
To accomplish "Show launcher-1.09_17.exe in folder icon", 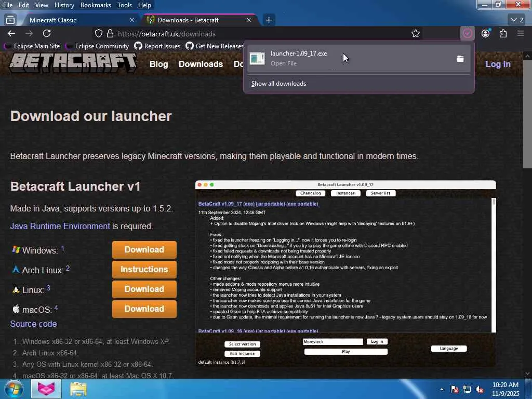I will click(x=460, y=59).
